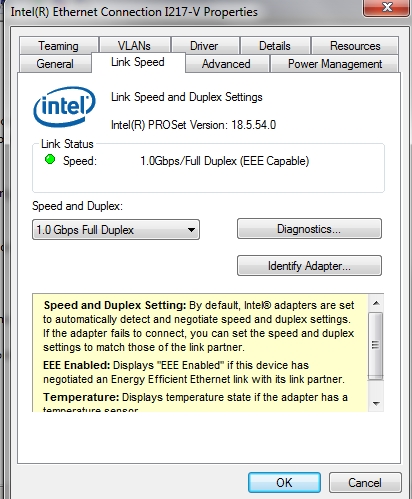Go to the Details tab
Image resolution: width=412 pixels, height=499 pixels.
click(275, 46)
